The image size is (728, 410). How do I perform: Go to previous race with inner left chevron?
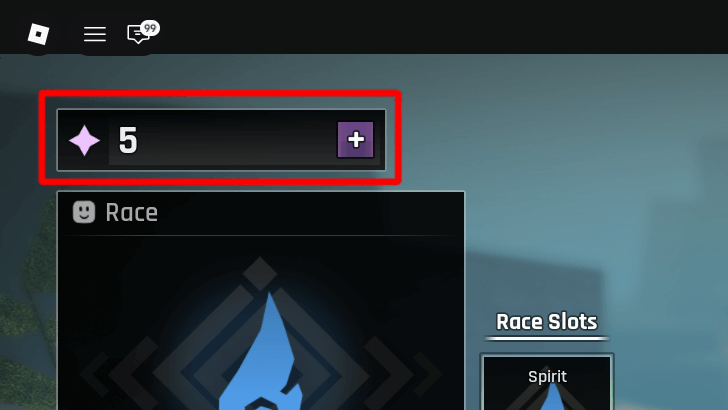130,373
